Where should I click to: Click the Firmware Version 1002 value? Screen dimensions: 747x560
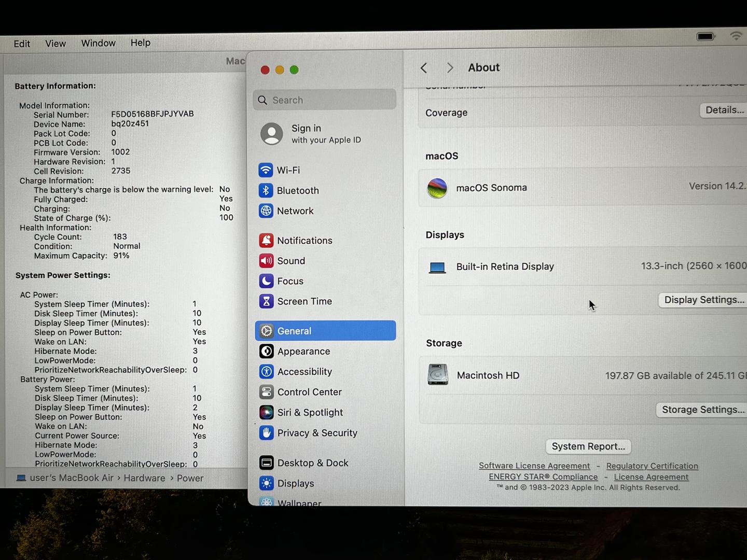click(120, 152)
